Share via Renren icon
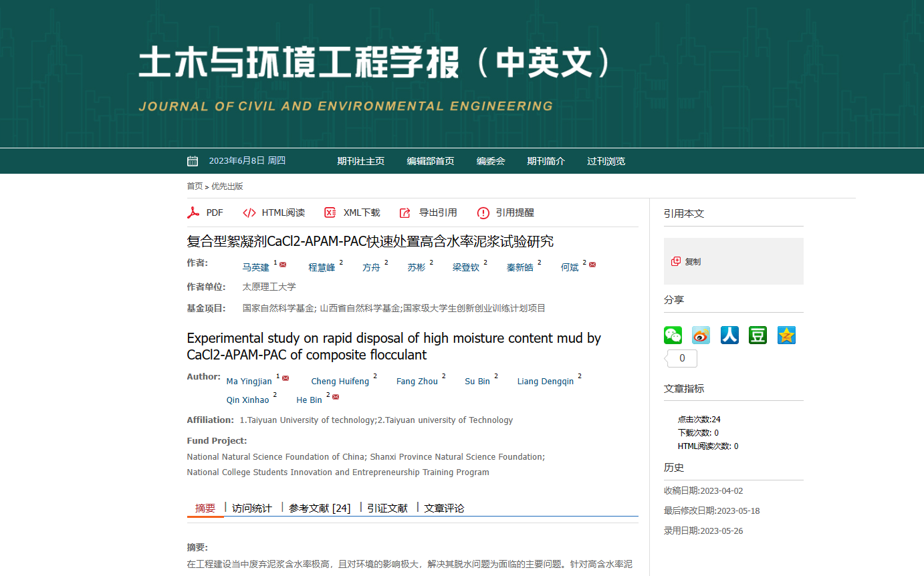 pos(729,335)
